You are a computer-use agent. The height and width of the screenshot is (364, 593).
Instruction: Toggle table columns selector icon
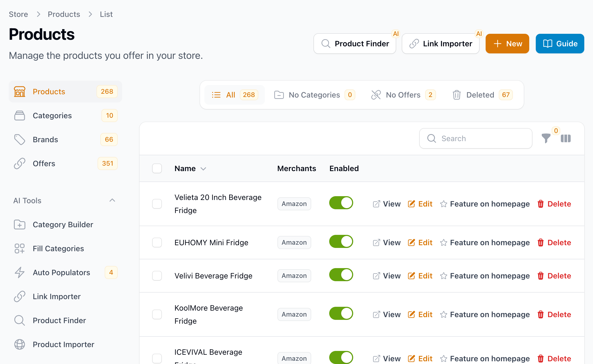566,138
